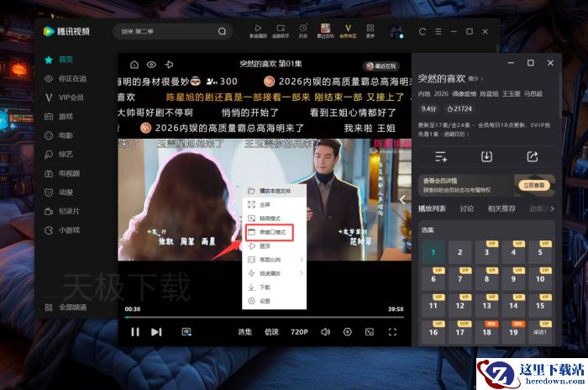Screen dimensions: 588x390
Task: Collapse the side panel arrow on video
Action: click(402, 200)
